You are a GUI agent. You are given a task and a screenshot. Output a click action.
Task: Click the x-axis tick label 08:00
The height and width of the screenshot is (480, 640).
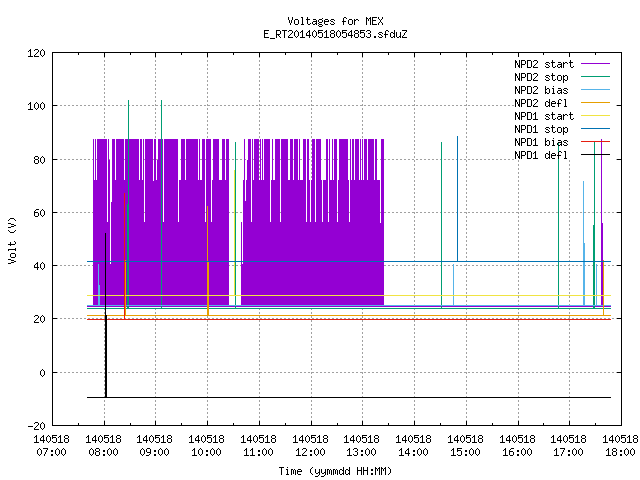pos(103,452)
